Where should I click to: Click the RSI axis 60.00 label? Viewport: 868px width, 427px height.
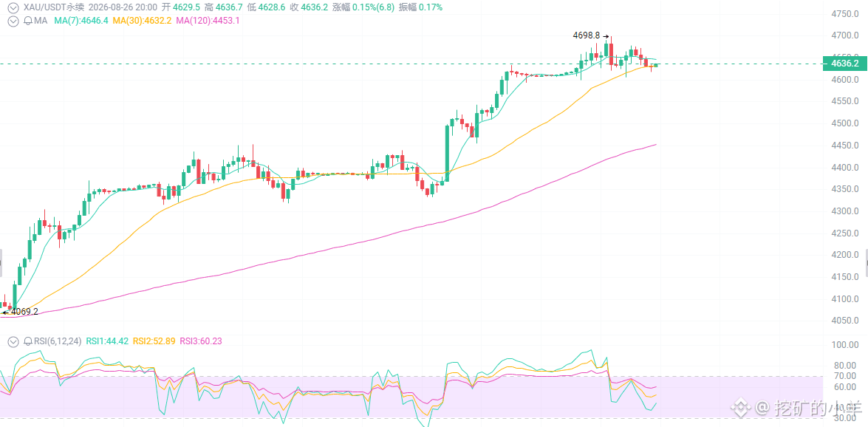(x=844, y=386)
